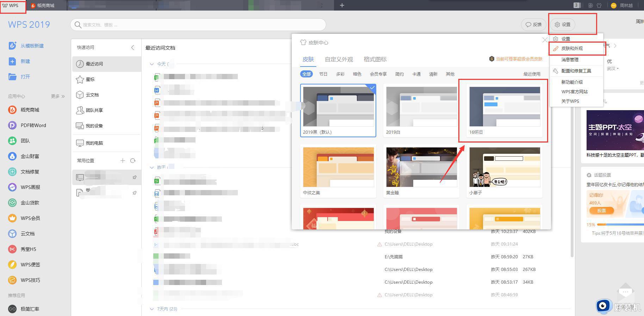The height and width of the screenshot is (316, 644).
Task: Select 最近访问 in quick access
Action: 106,64
